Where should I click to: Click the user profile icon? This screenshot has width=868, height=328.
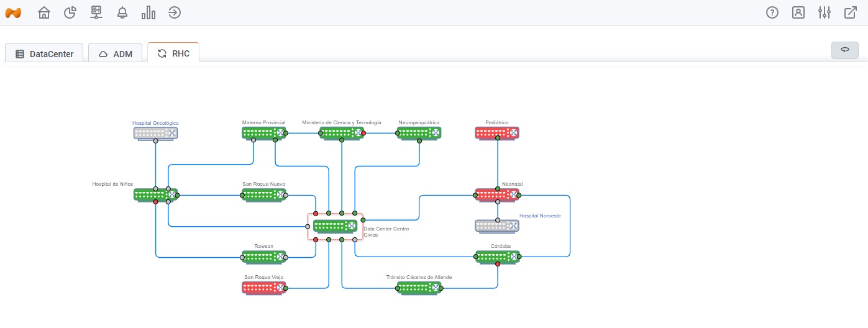tap(798, 12)
